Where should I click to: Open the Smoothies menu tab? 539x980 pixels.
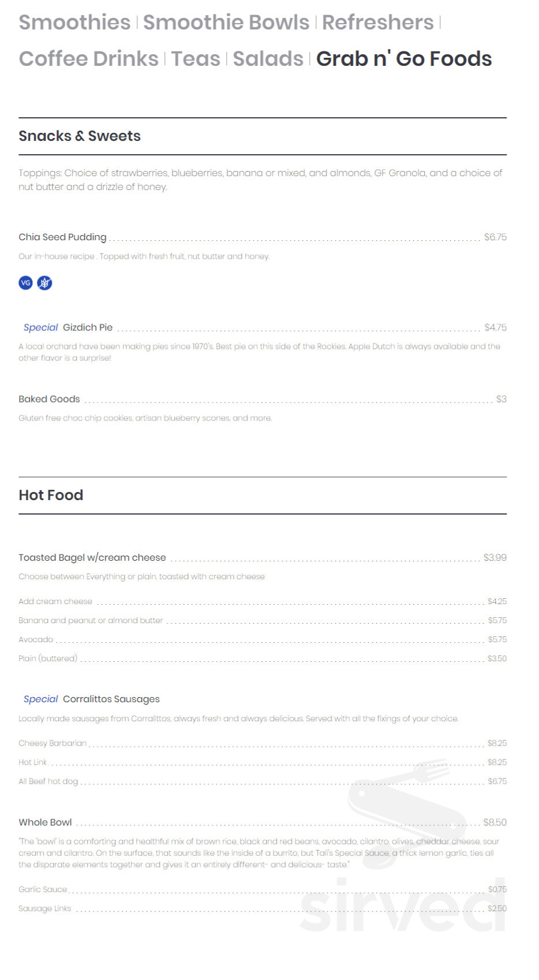pyautogui.click(x=74, y=23)
